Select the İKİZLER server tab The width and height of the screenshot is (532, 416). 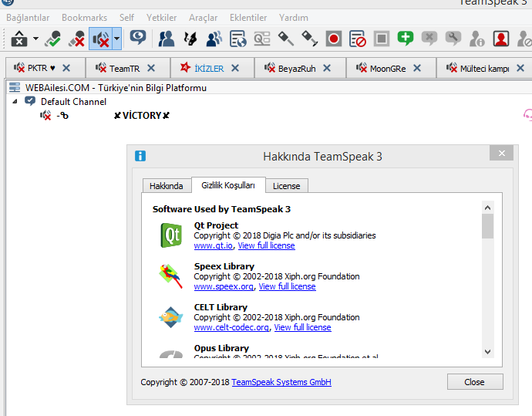pos(212,68)
